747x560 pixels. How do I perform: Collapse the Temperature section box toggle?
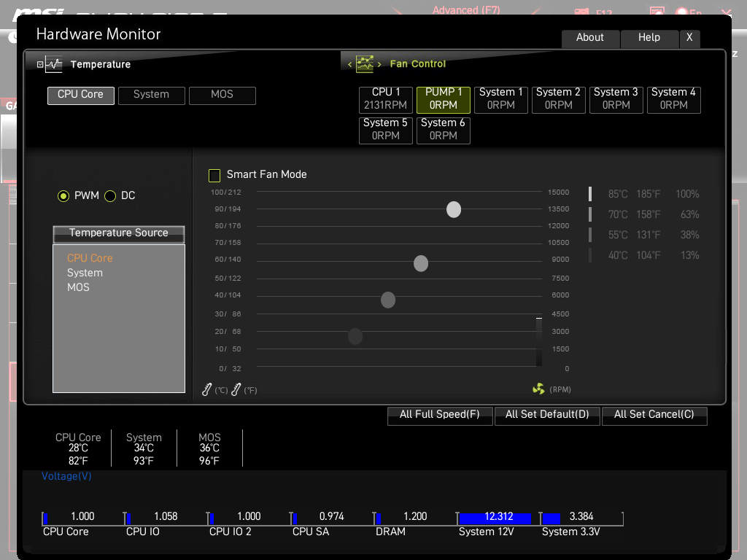click(x=40, y=64)
